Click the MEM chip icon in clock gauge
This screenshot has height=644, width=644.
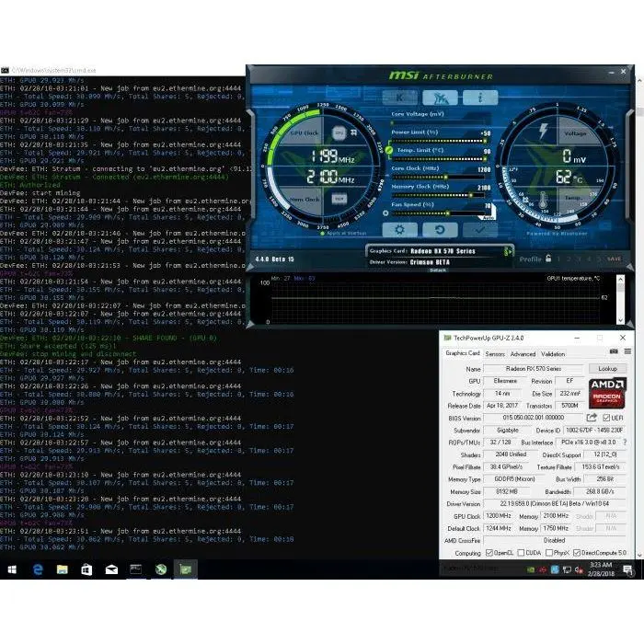click(x=339, y=200)
